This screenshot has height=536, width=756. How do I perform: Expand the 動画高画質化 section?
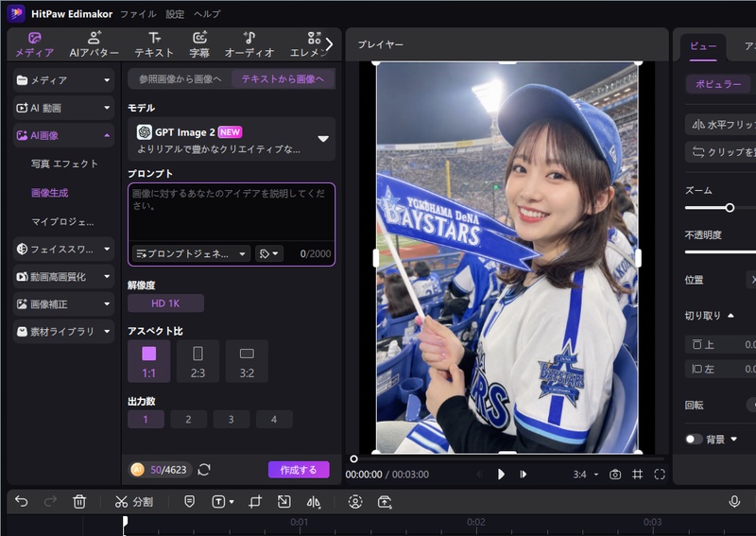point(63,276)
